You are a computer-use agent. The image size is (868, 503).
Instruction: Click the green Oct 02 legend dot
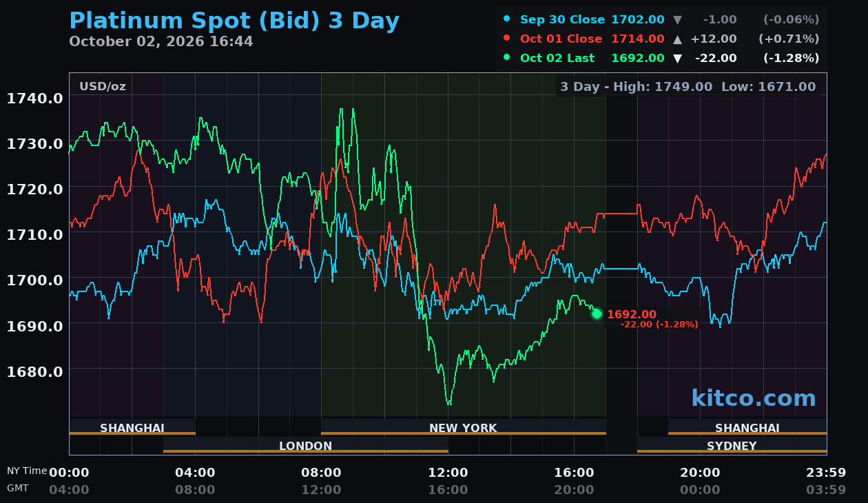tap(507, 58)
